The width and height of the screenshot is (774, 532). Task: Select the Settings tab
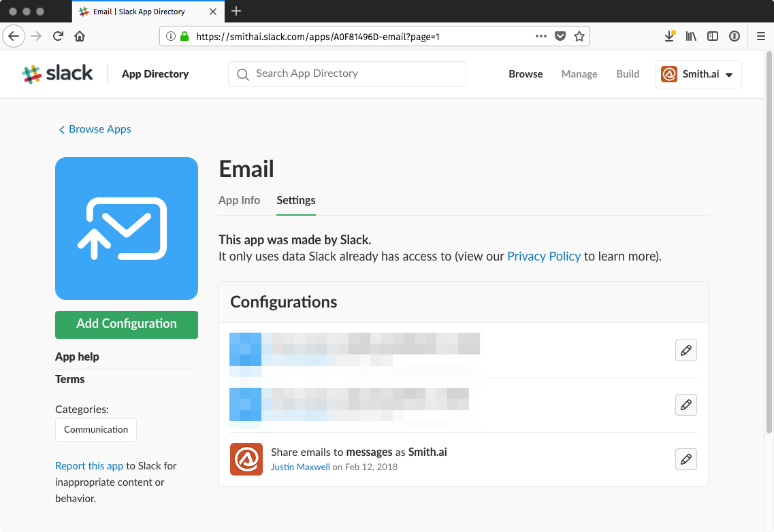(x=295, y=200)
